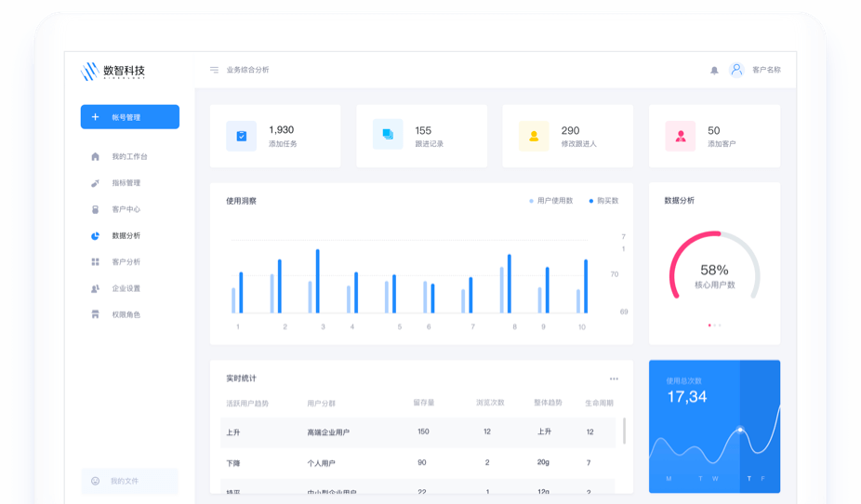861x504 pixels.
Task: Click the stacked pages icon on 跟进记录
Action: tap(388, 135)
